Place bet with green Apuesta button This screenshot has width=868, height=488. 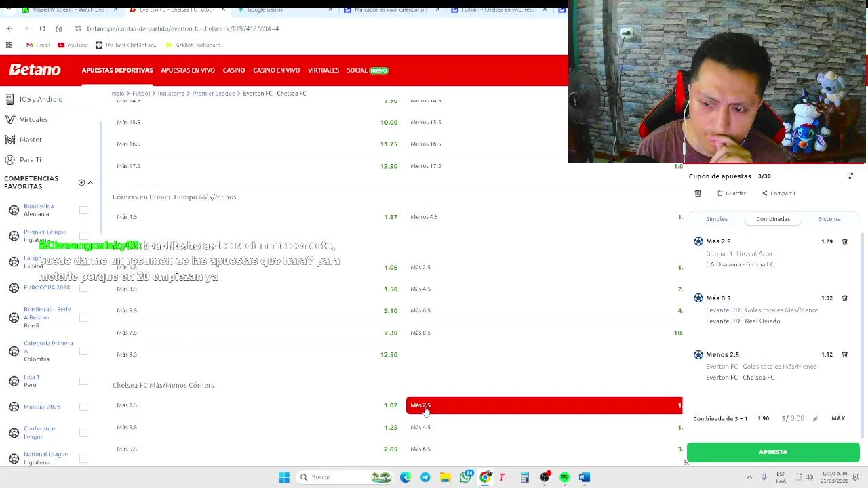[x=773, y=452]
